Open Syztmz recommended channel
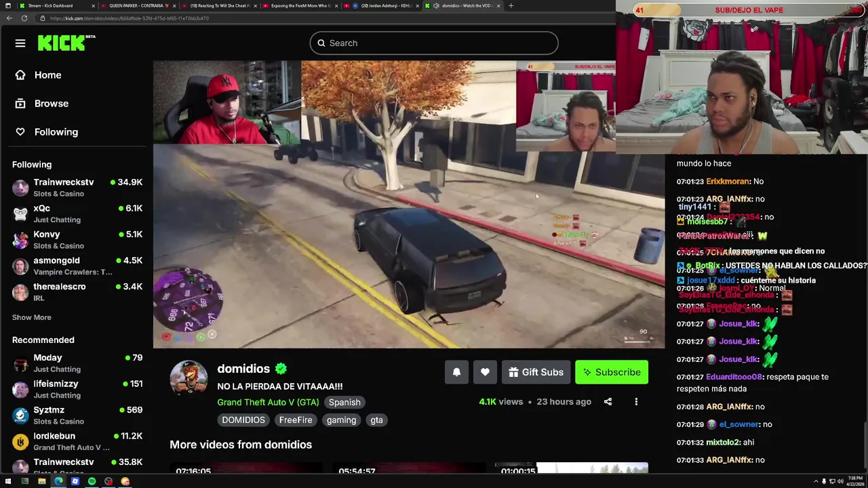The width and height of the screenshot is (868, 488). click(x=77, y=415)
